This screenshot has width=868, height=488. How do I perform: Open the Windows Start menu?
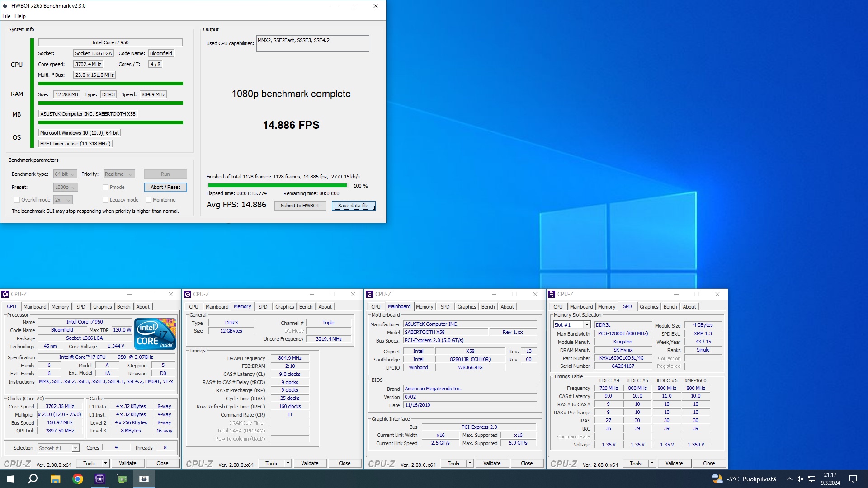coord(11,479)
